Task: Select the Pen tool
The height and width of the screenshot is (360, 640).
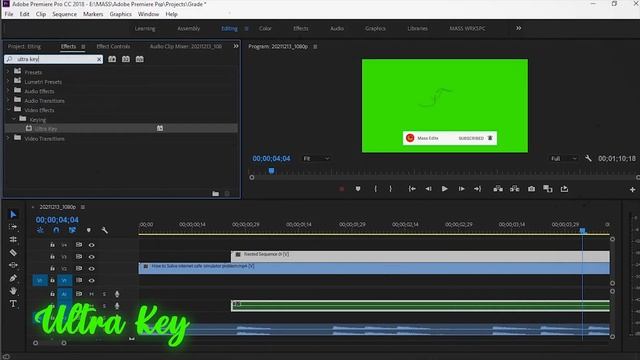Action: [x=13, y=278]
